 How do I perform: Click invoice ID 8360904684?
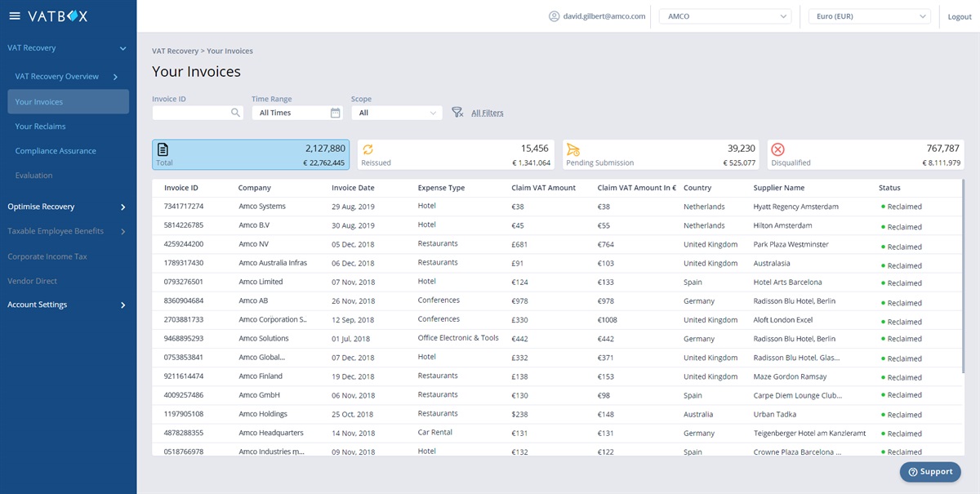[x=184, y=300]
